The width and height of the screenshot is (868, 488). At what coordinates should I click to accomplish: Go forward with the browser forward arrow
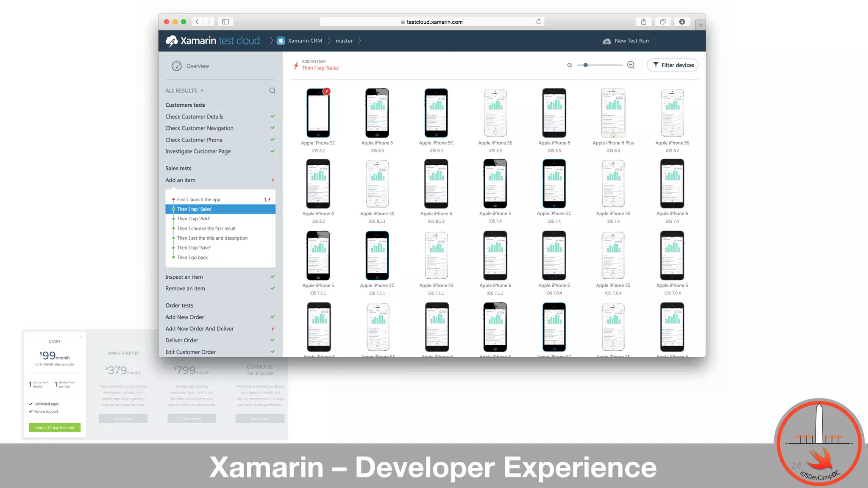click(209, 22)
